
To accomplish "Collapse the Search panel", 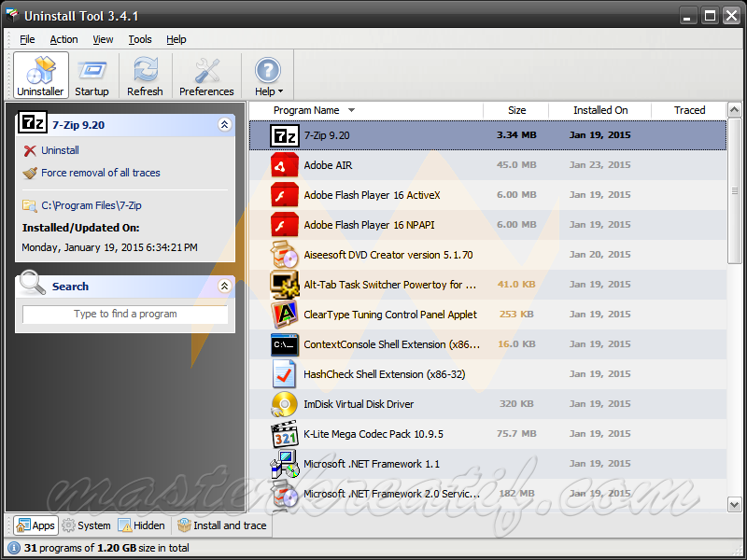I will pos(225,286).
